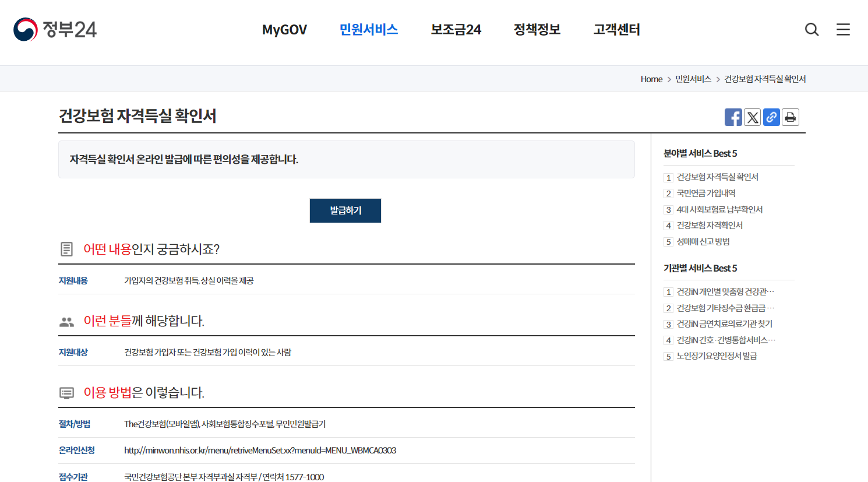Click the document icon beside 어떤 내용
868x482 pixels.
pyautogui.click(x=66, y=248)
